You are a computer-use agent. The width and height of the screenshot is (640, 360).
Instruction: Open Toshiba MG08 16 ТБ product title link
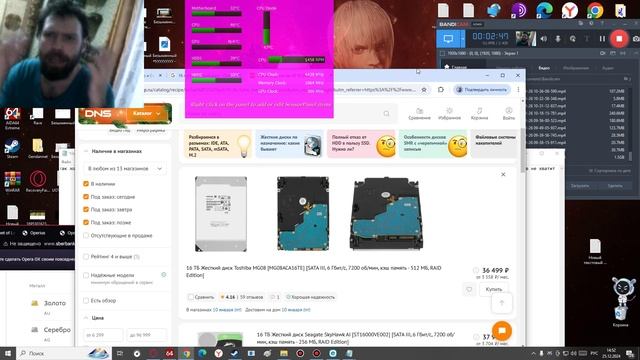point(313,271)
